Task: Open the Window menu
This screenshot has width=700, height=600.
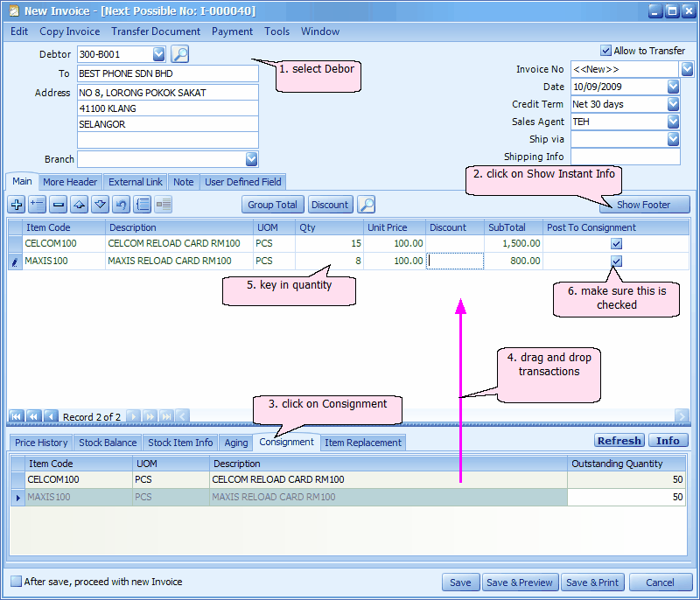Action: (320, 31)
